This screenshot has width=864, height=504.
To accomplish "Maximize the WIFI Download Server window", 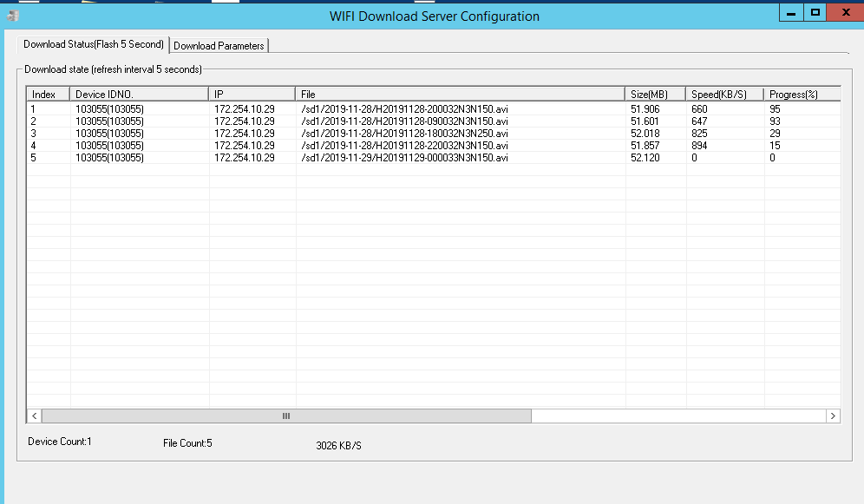I will [815, 13].
